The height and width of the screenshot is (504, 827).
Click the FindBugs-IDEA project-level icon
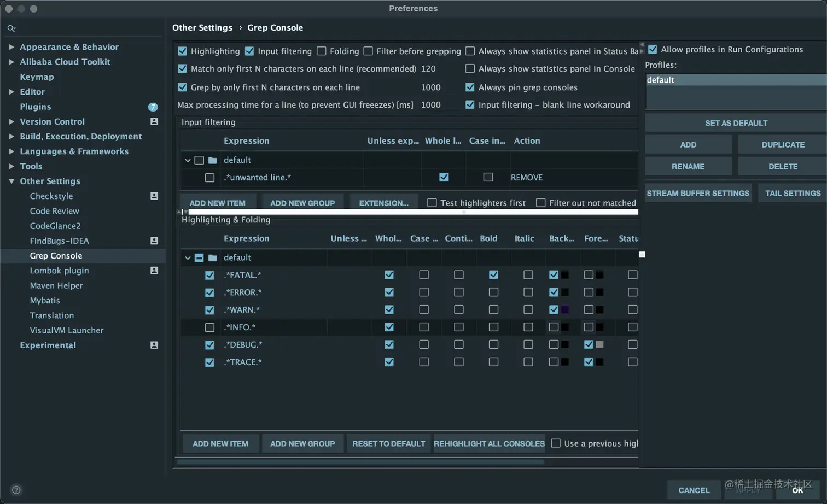click(154, 241)
